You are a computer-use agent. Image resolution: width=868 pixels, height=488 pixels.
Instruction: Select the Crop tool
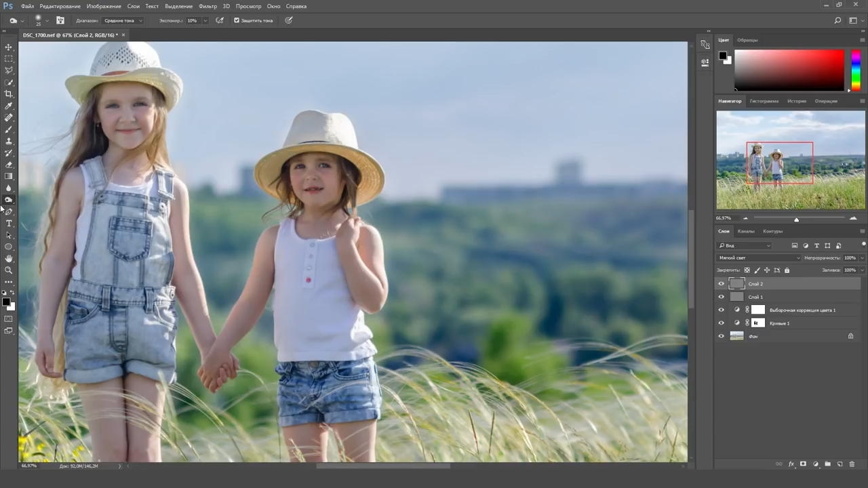pyautogui.click(x=9, y=94)
